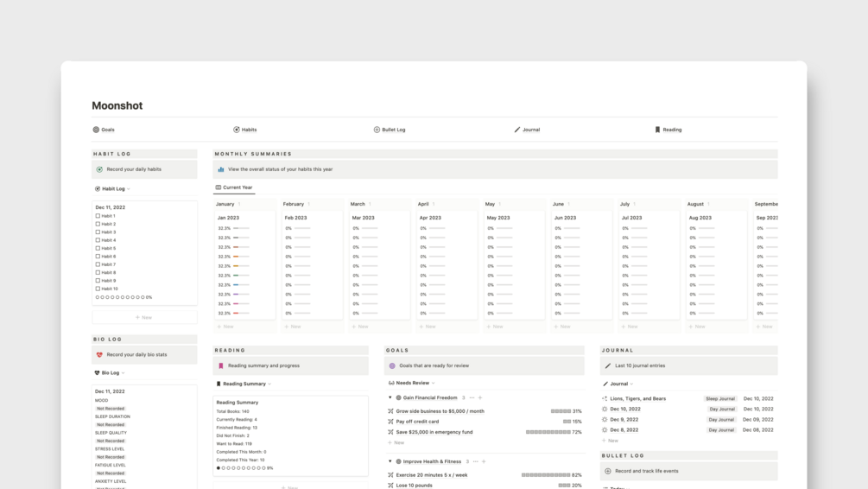The image size is (868, 489).
Task: Check the Habit 10 checkbox
Action: 98,289
